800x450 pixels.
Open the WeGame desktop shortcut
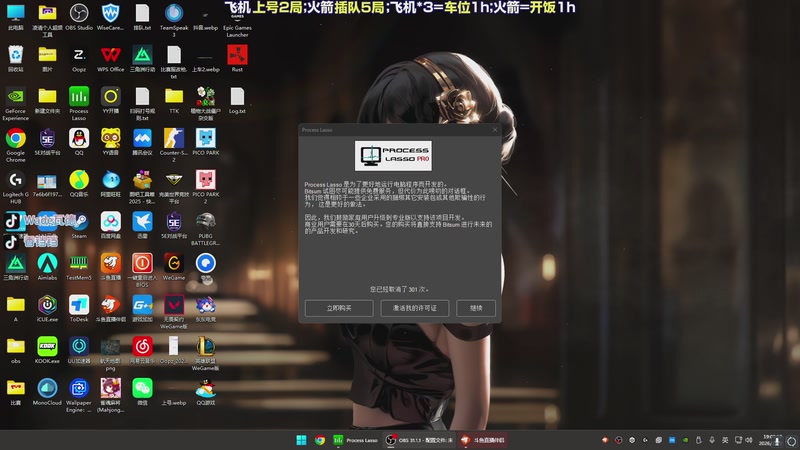(173, 267)
